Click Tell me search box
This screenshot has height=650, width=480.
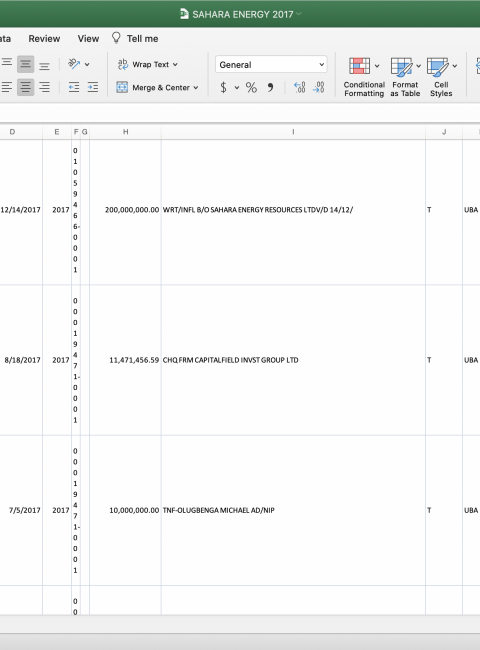tap(142, 39)
